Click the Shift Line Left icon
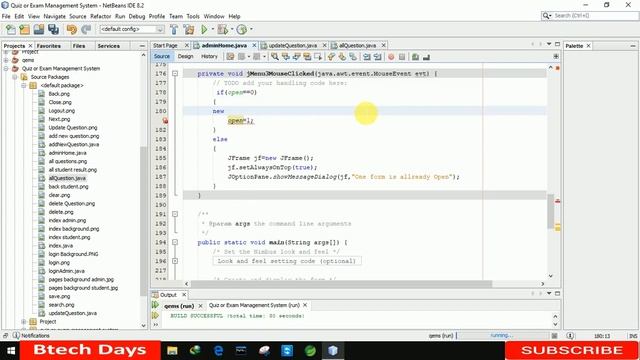Image resolution: width=640 pixels, height=360 pixels. click(x=367, y=57)
